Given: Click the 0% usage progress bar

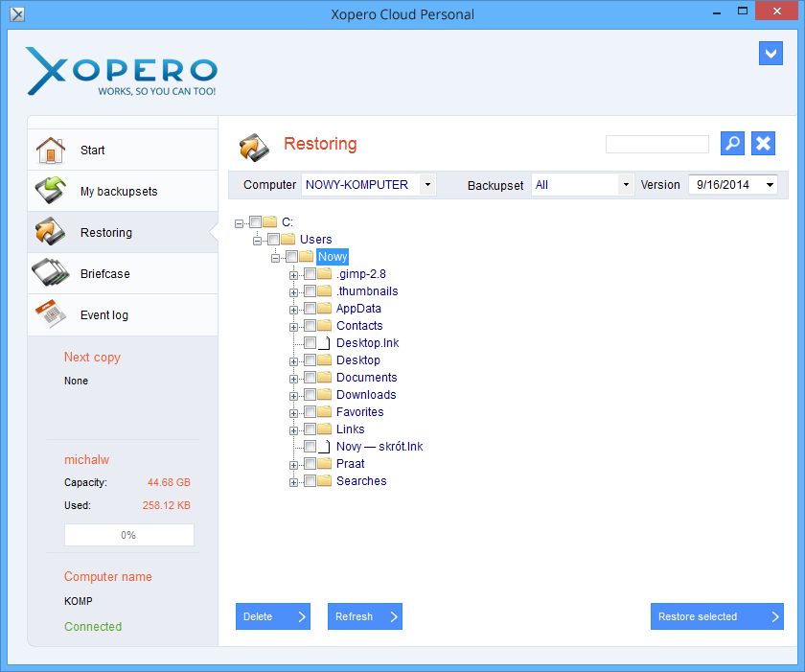Looking at the screenshot, I should tap(128, 535).
